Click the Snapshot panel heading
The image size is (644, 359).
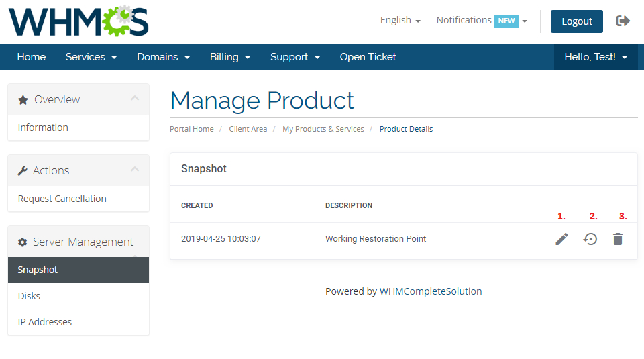pyautogui.click(x=204, y=169)
